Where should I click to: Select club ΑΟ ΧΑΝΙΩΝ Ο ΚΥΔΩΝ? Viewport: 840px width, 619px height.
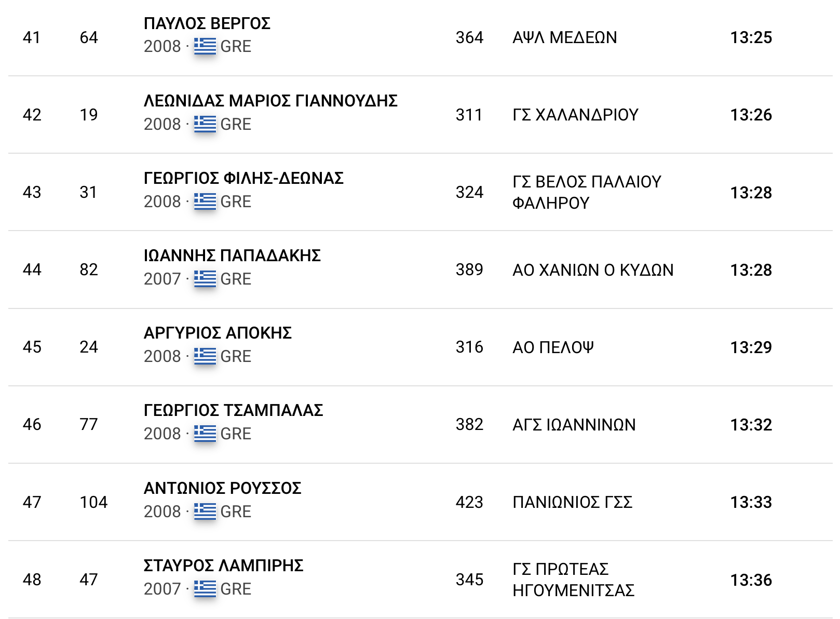(593, 270)
